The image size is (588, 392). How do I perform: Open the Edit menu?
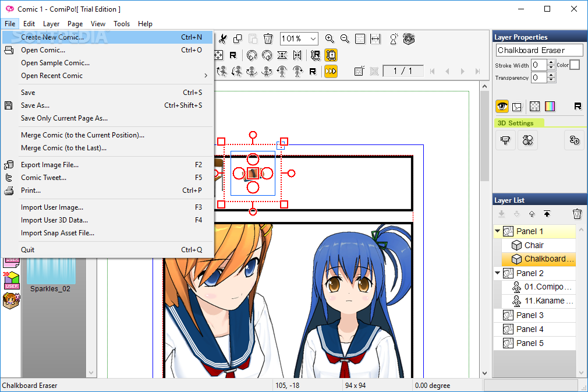click(29, 24)
